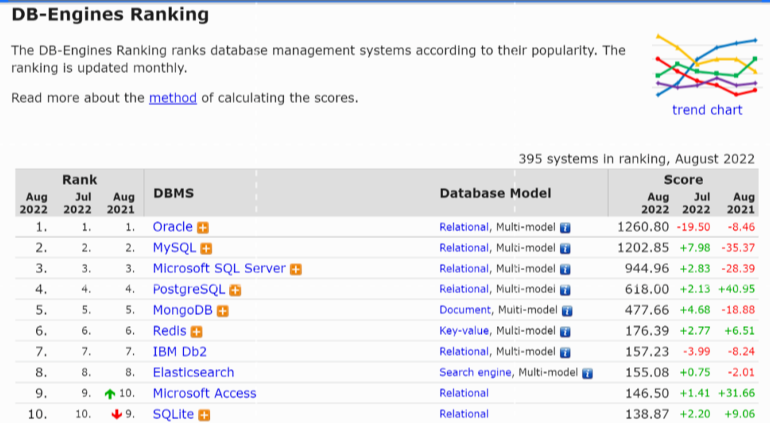770x423 pixels.
Task: Click the info icon in the MongoDB row
Action: [567, 311]
